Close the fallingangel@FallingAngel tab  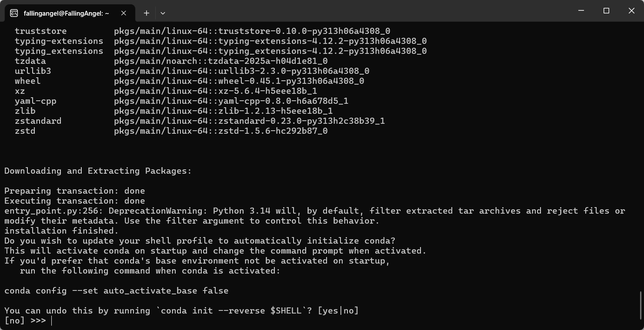123,13
